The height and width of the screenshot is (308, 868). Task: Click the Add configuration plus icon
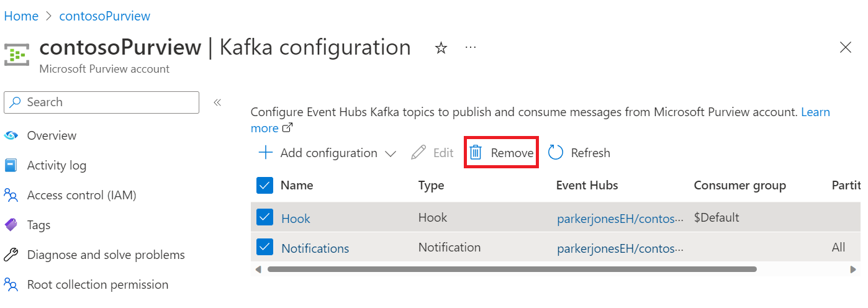click(x=265, y=153)
